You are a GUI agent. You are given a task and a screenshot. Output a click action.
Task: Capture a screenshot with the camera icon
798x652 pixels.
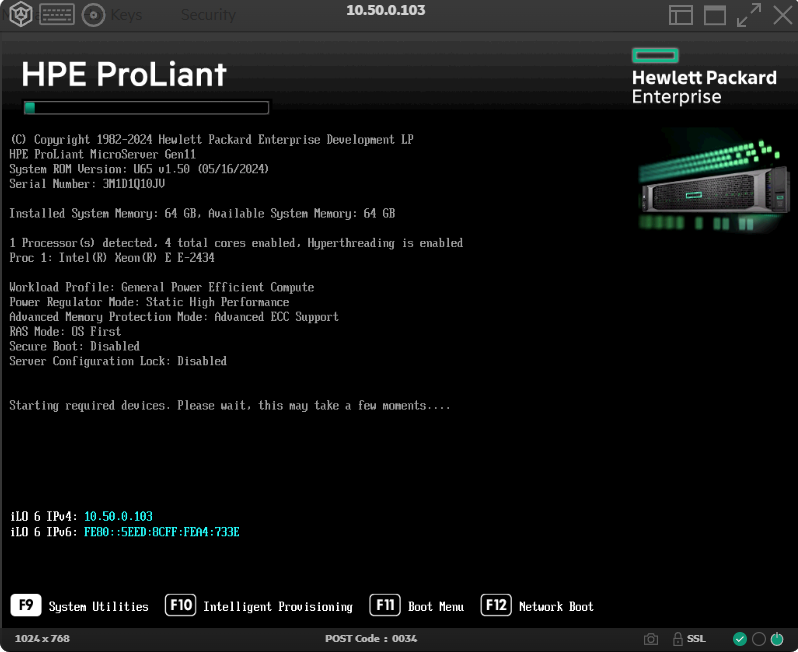tap(650, 639)
